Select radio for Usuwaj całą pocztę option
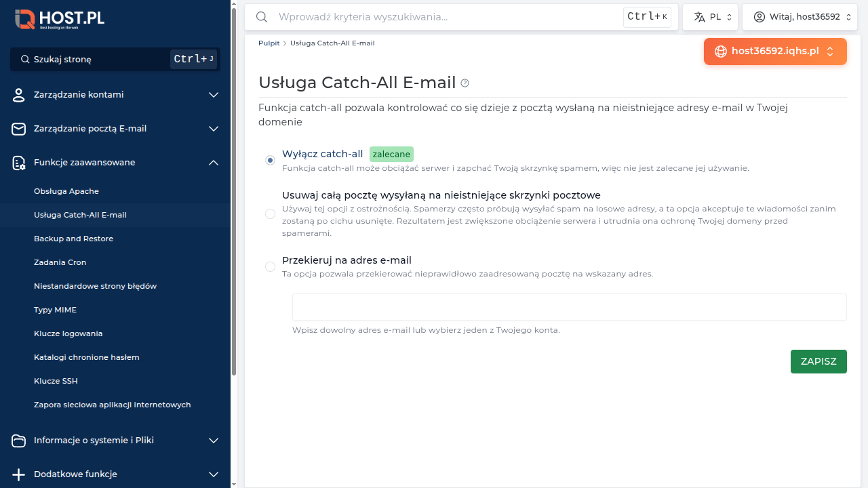The width and height of the screenshot is (868, 488). point(270,214)
